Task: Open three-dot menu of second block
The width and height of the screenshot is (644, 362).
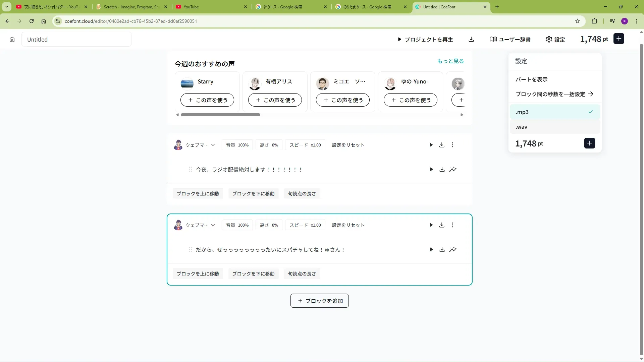Action: coord(452,225)
